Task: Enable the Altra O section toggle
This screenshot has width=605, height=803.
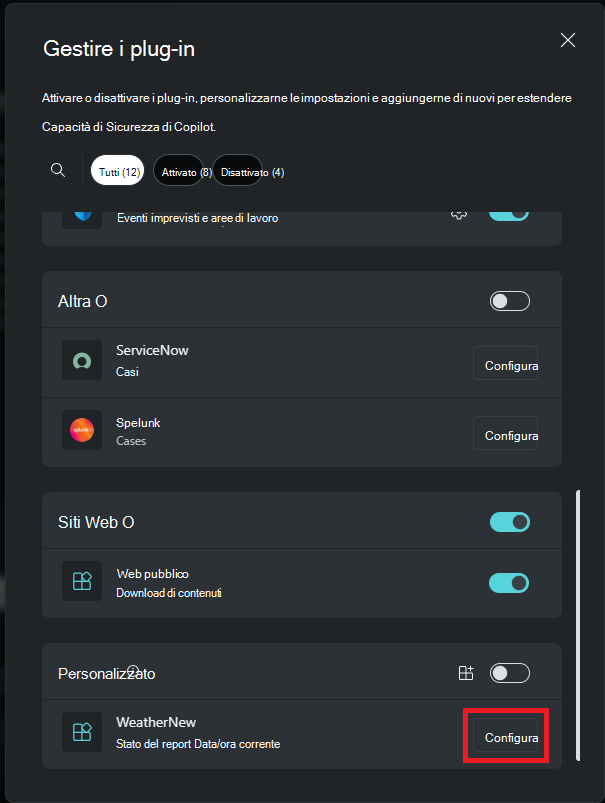Action: (x=509, y=300)
